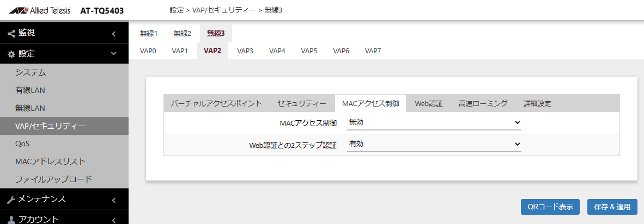This screenshot has width=644, height=224.
Task: Switch to the VAP0 tab
Action: [x=148, y=51]
